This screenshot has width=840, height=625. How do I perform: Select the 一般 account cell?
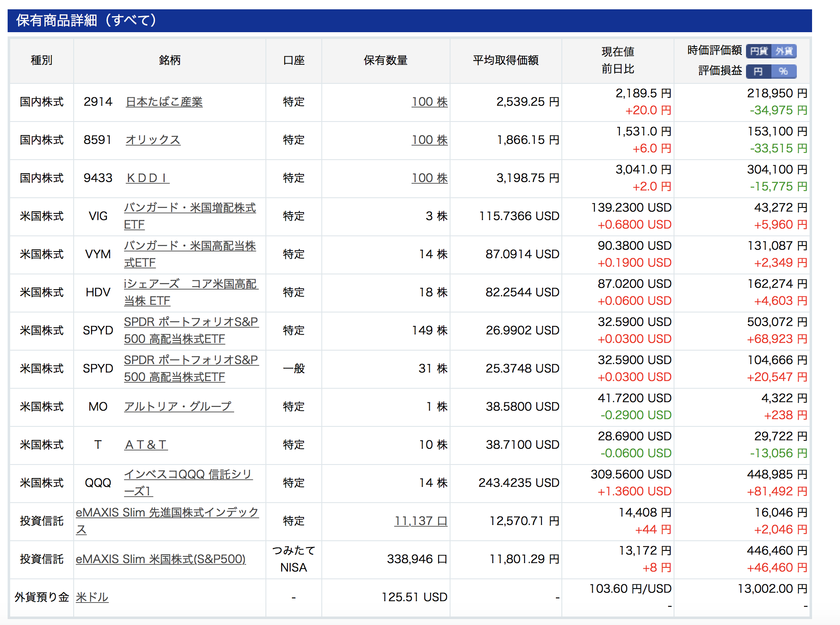[294, 369]
